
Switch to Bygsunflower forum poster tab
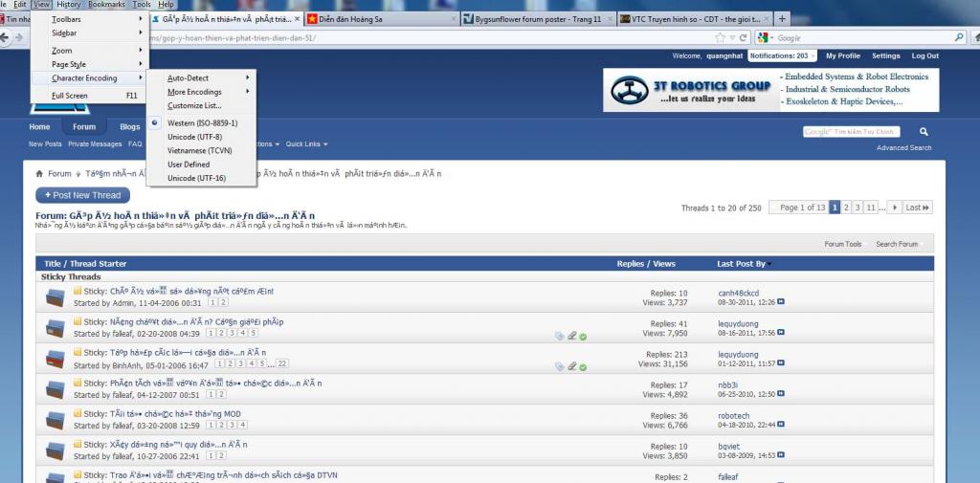point(538,19)
